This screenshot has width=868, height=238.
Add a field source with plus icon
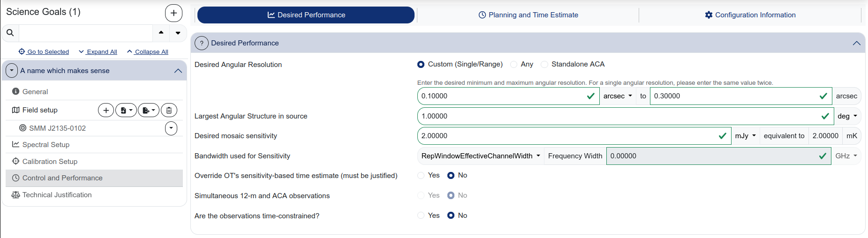tap(106, 110)
